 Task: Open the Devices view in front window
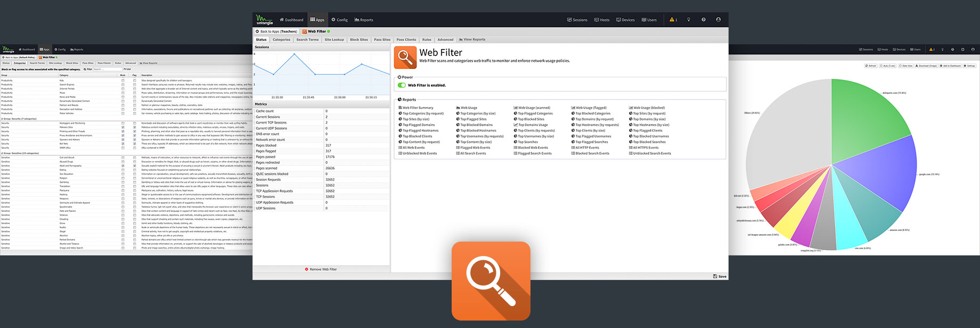click(625, 20)
